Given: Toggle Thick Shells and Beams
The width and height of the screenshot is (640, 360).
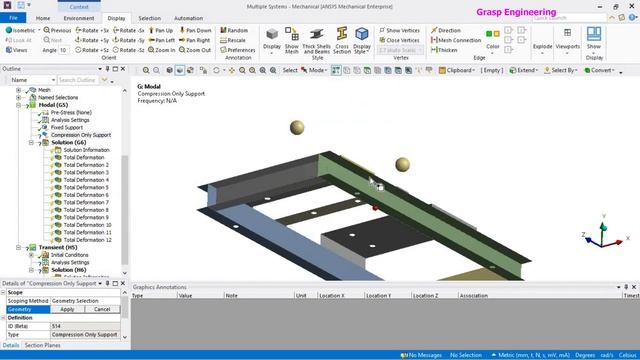Looking at the screenshot, I should [x=316, y=40].
